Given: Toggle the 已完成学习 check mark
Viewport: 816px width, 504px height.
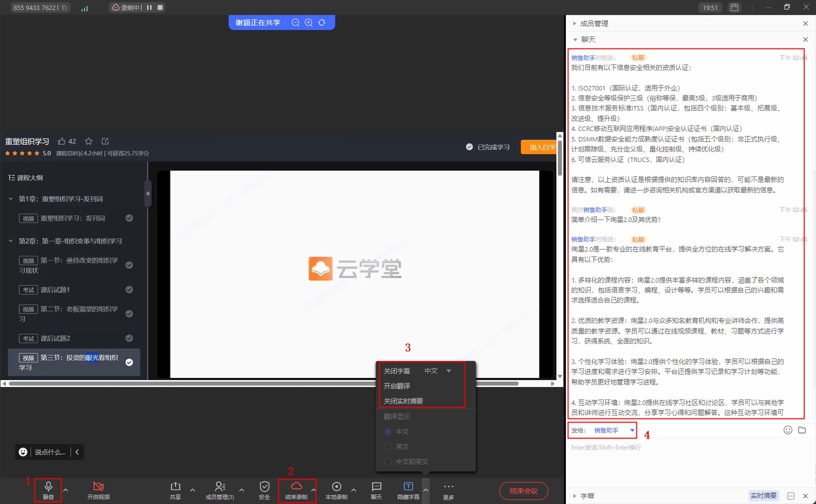Looking at the screenshot, I should [469, 147].
